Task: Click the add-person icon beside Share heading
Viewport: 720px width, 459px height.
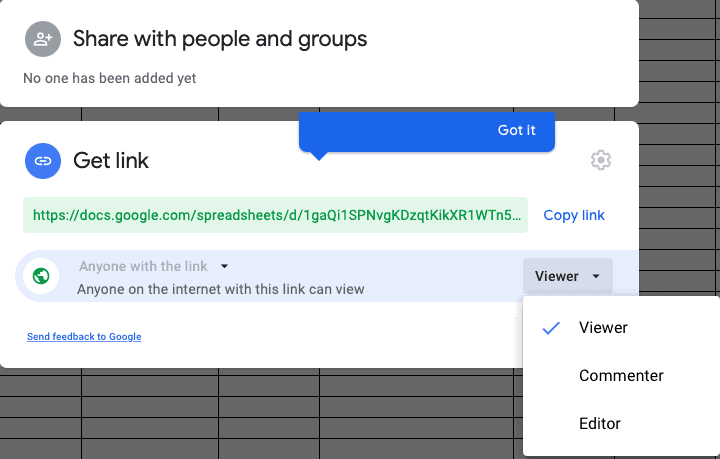Action: point(43,39)
